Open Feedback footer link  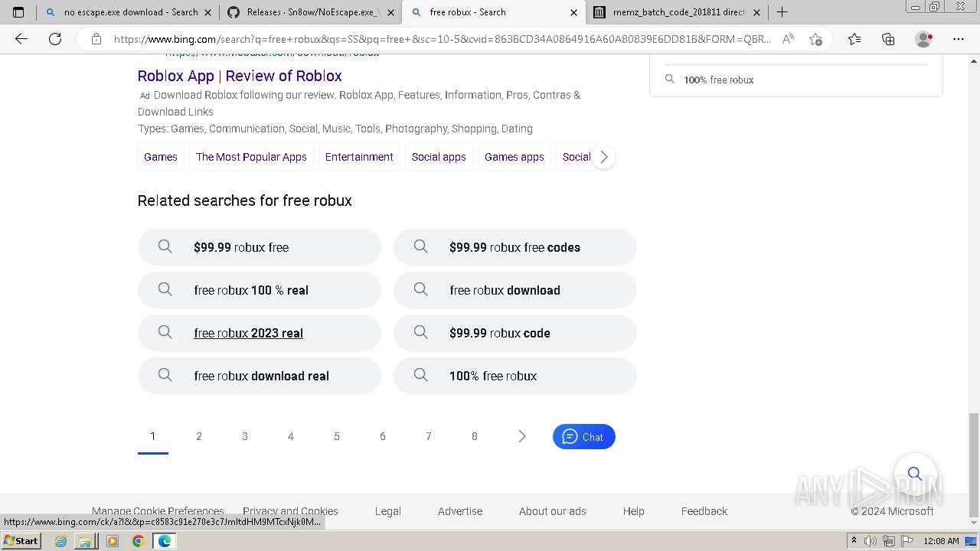pos(704,511)
